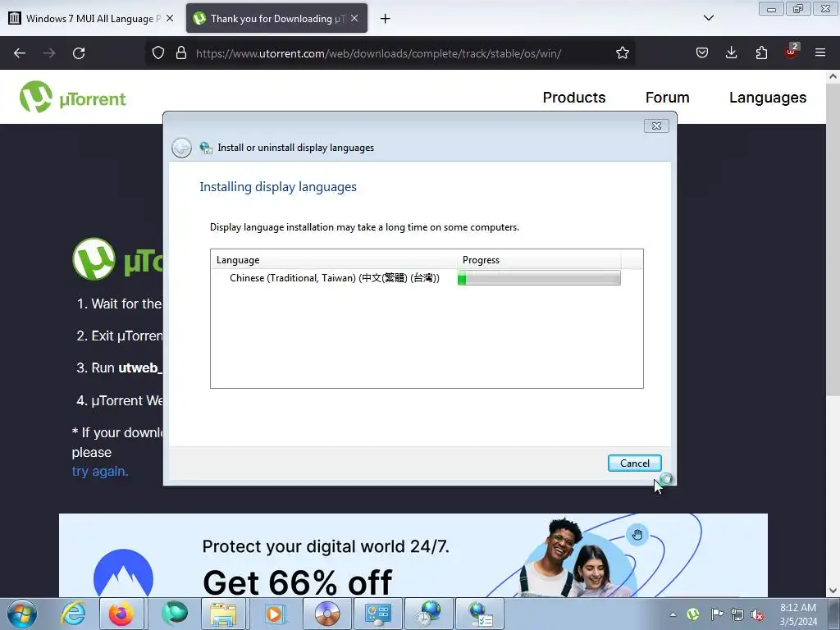Go back to the previous page in Firefox
The width and height of the screenshot is (840, 630).
click(20, 53)
